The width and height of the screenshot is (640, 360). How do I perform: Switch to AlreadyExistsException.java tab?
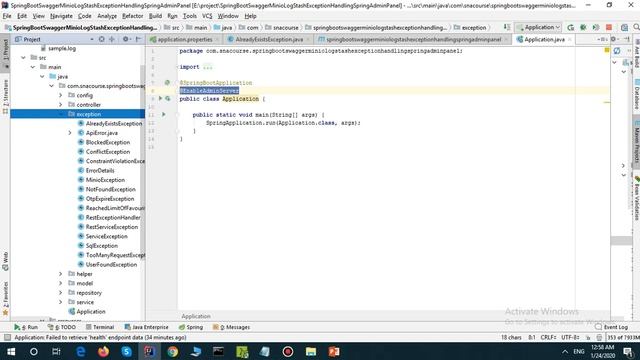tap(269, 39)
